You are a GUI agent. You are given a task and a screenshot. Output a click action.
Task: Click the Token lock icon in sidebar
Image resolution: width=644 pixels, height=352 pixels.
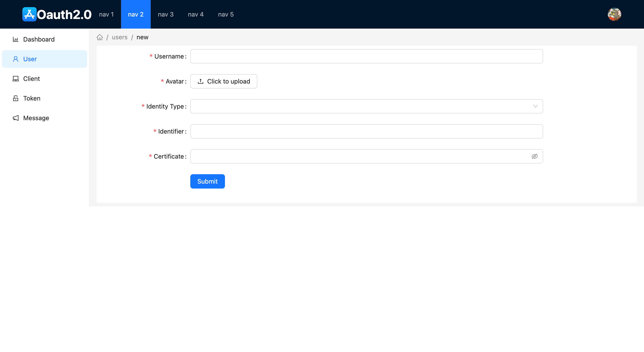15,98
